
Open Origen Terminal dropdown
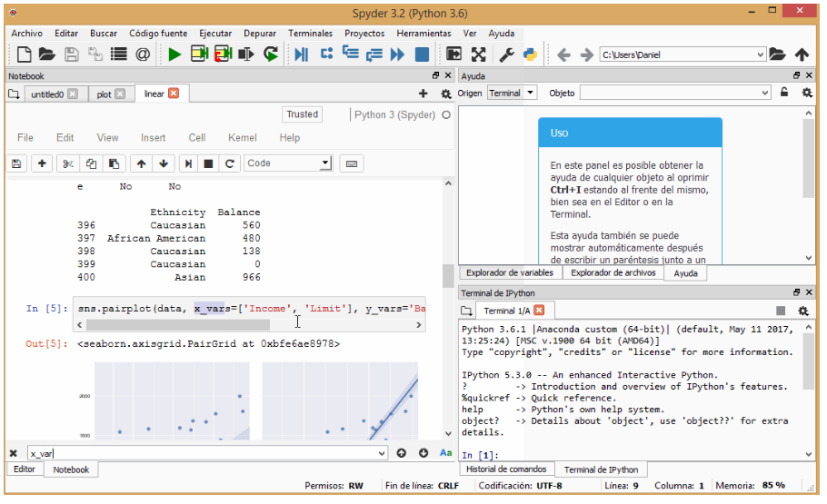point(512,93)
